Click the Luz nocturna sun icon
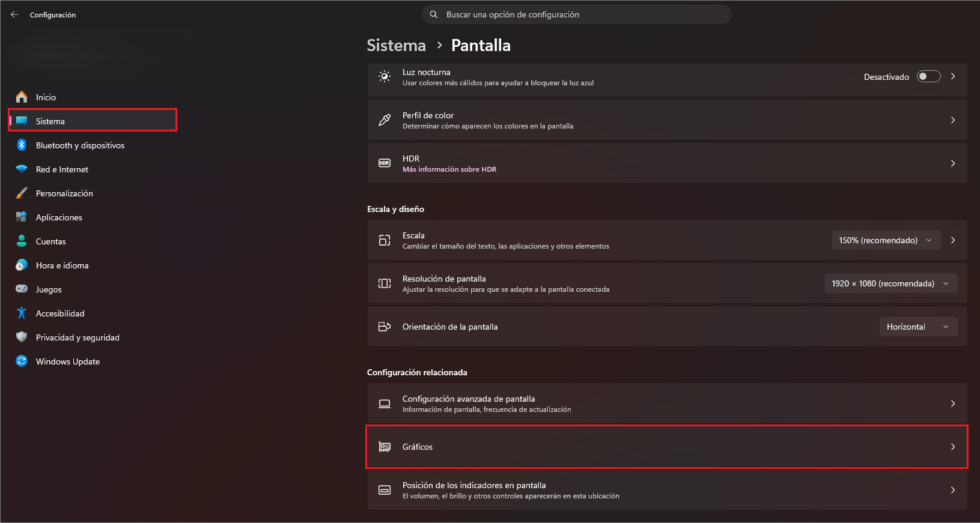 point(385,76)
